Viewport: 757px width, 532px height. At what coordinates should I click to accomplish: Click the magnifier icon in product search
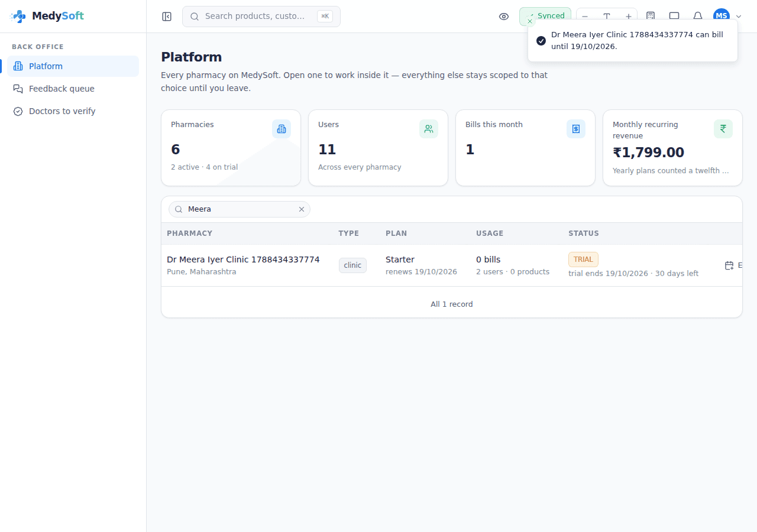click(x=195, y=17)
